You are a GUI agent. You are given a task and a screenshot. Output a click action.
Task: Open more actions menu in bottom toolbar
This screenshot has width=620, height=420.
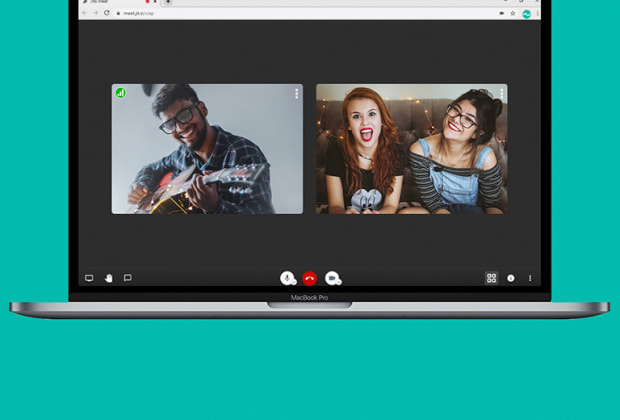[x=530, y=278]
